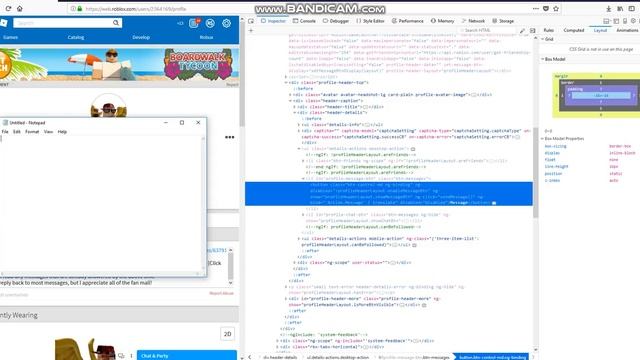Click the browser address bar URL
Viewport: 640px width, 360px height.
[136, 9]
